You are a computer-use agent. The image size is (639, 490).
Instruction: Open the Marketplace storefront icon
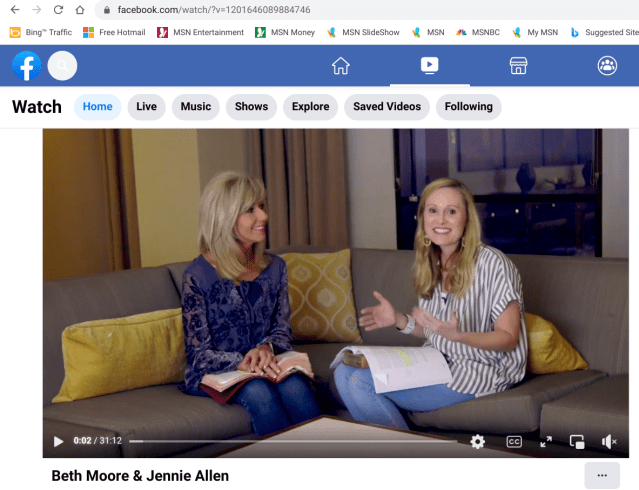pos(518,66)
